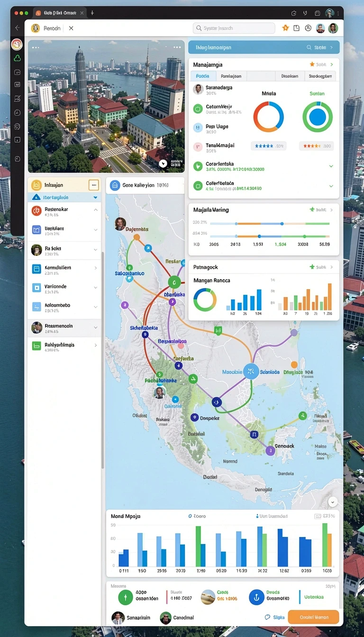Click the blue book icon beside Uenjuliani
The height and width of the screenshot is (637, 364).
[36, 230]
